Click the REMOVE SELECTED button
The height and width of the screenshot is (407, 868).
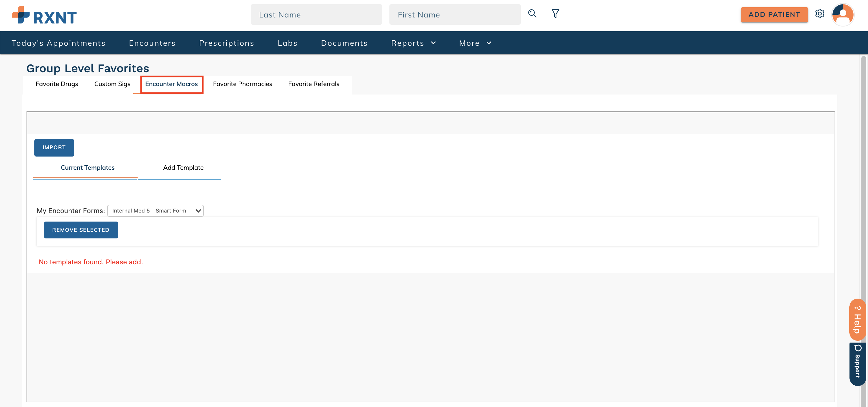pyautogui.click(x=81, y=230)
